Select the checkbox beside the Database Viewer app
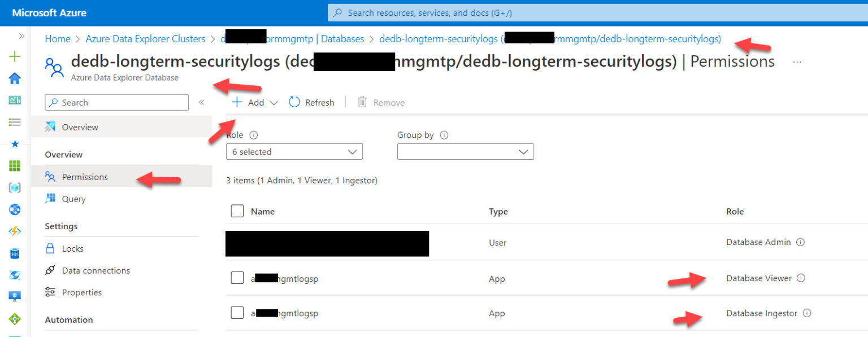868x337 pixels. 237,278
